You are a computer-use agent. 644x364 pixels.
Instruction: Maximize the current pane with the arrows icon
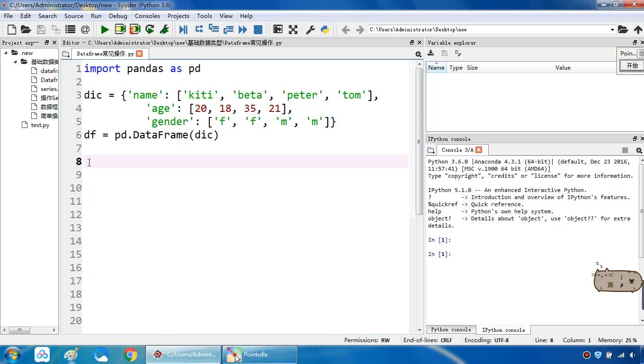(293, 29)
